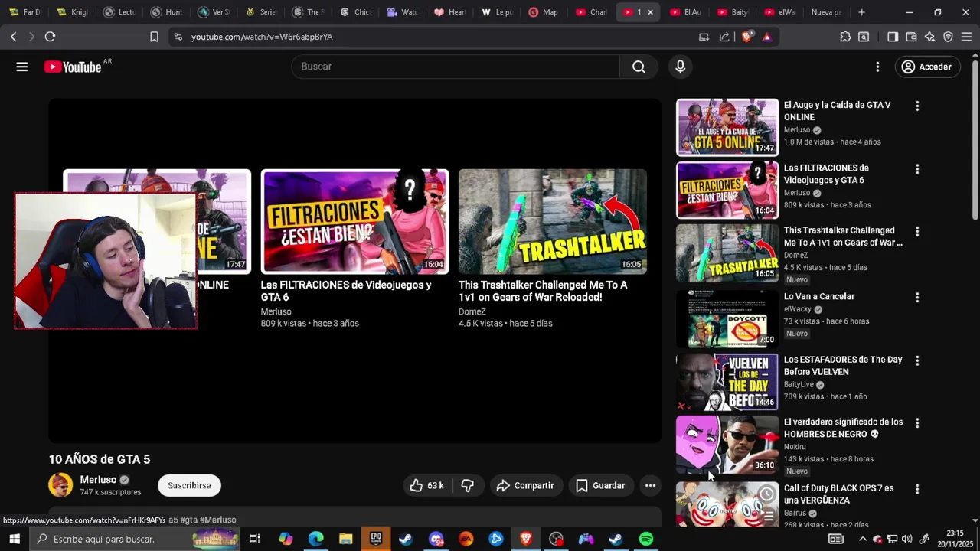980x551 pixels.
Task: Open 'Los ESTAFADORES' sidebar thumbnail
Action: tap(727, 381)
